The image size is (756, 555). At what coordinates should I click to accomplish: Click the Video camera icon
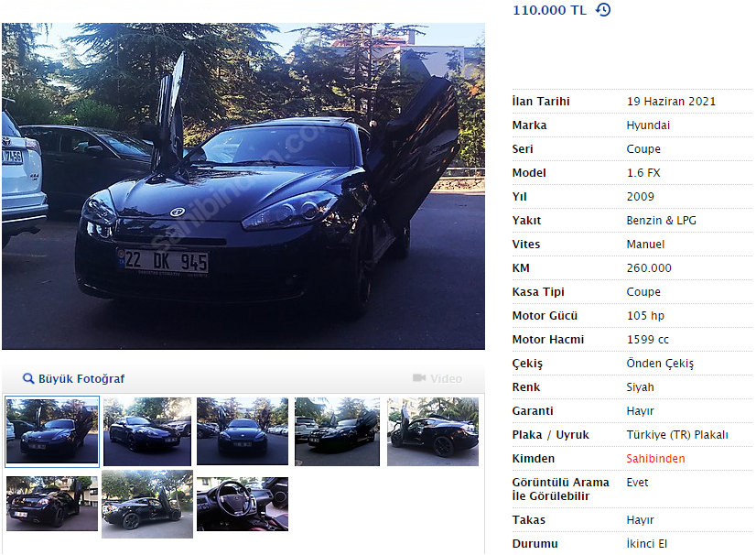tap(419, 378)
